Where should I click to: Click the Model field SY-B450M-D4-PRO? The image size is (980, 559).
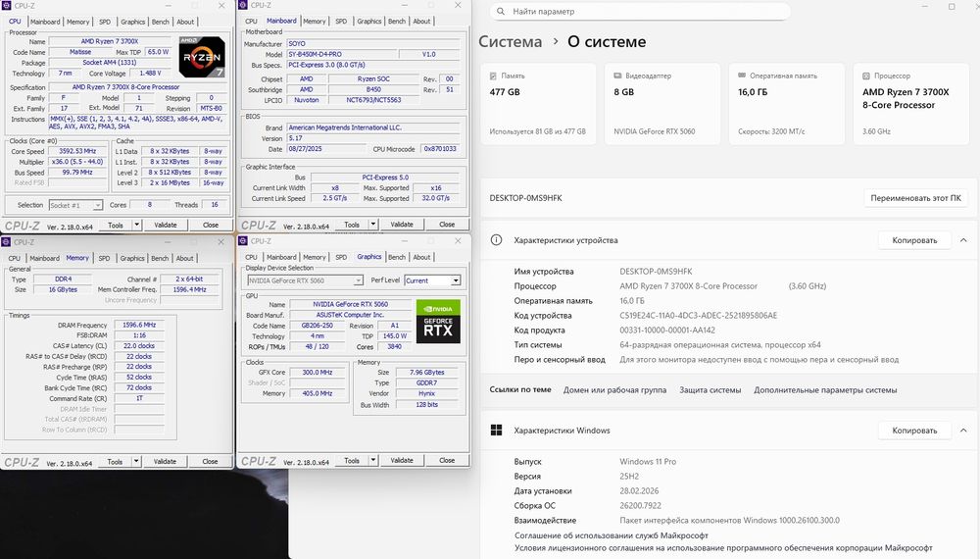[x=341, y=54]
